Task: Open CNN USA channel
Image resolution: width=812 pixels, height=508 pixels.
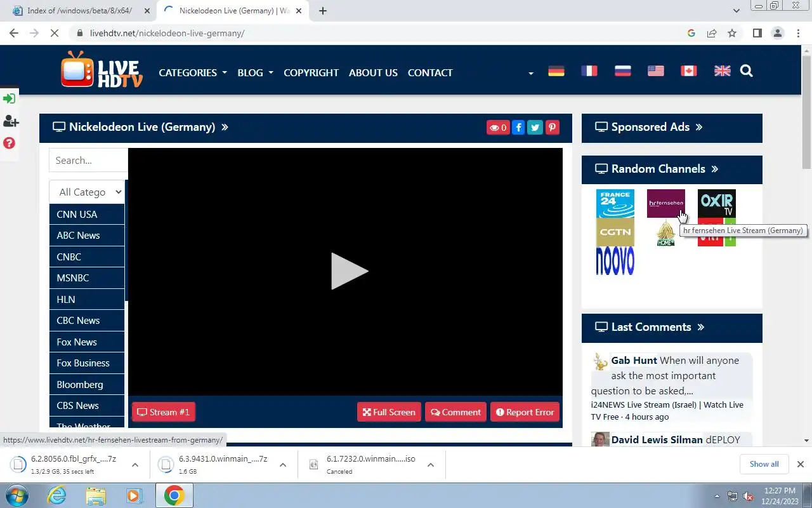Action: pyautogui.click(x=86, y=214)
